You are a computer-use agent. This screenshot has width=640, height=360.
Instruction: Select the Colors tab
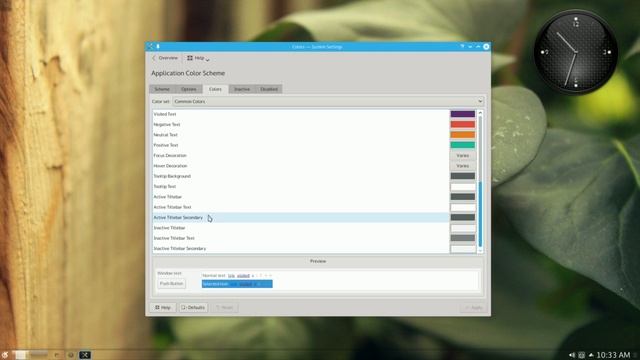[x=215, y=89]
